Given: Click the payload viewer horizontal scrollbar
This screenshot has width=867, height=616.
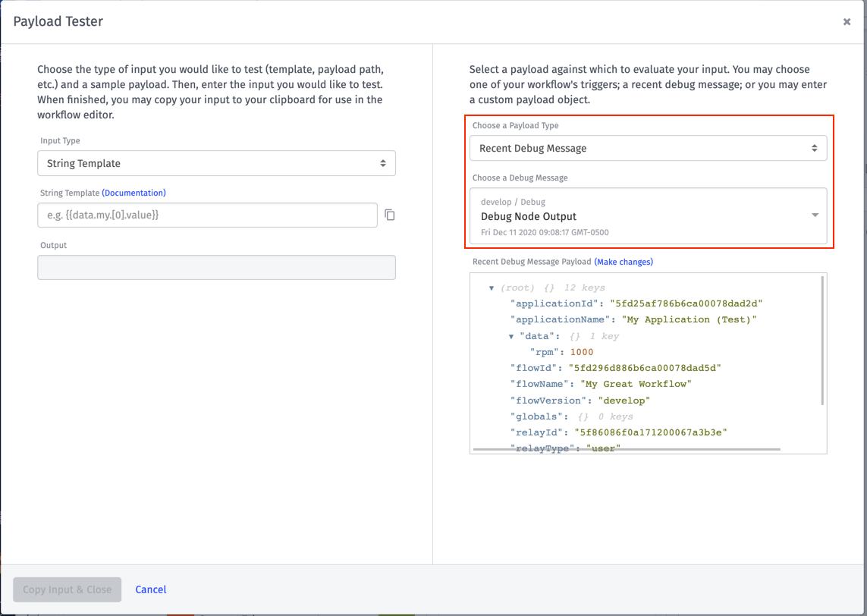Looking at the screenshot, I should [x=627, y=450].
